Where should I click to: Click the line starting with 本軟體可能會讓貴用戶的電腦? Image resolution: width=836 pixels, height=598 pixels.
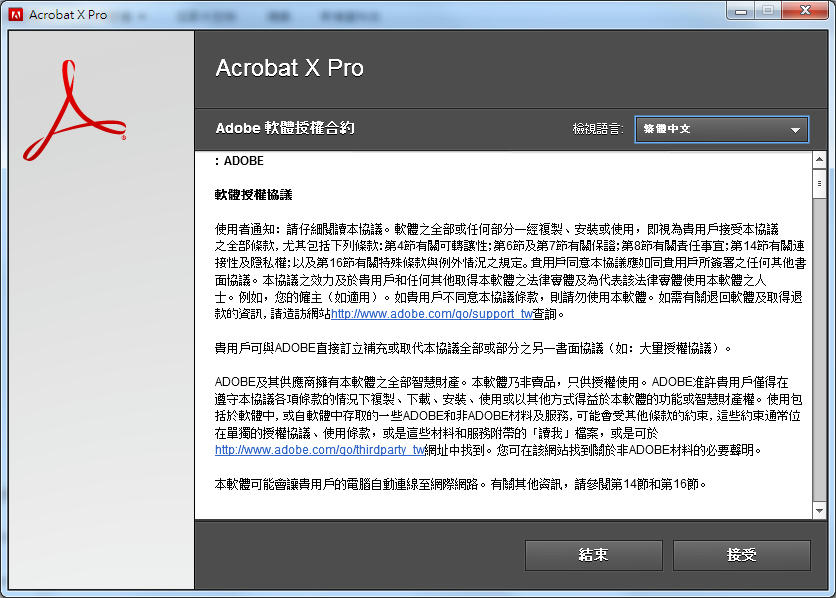[x=461, y=484]
